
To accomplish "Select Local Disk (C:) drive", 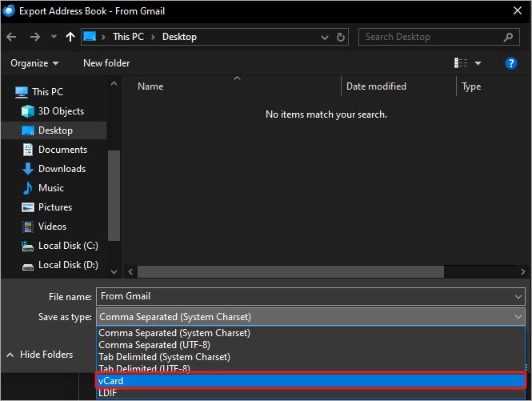I will 68,246.
